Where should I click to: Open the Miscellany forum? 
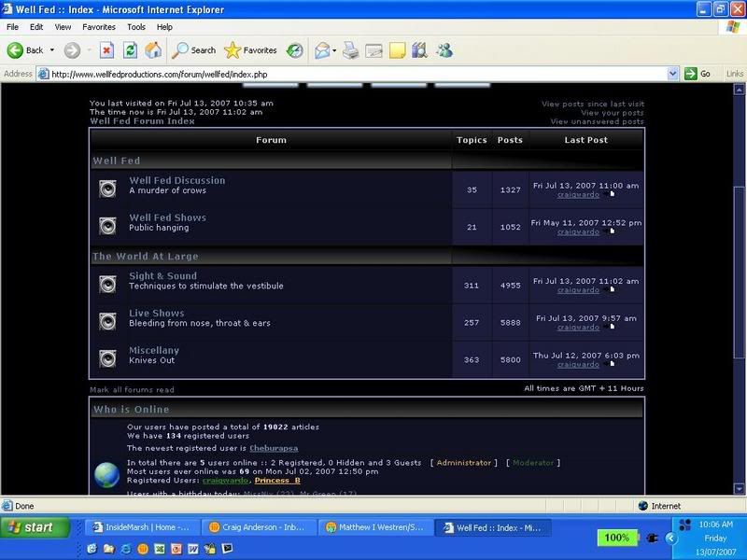point(154,350)
